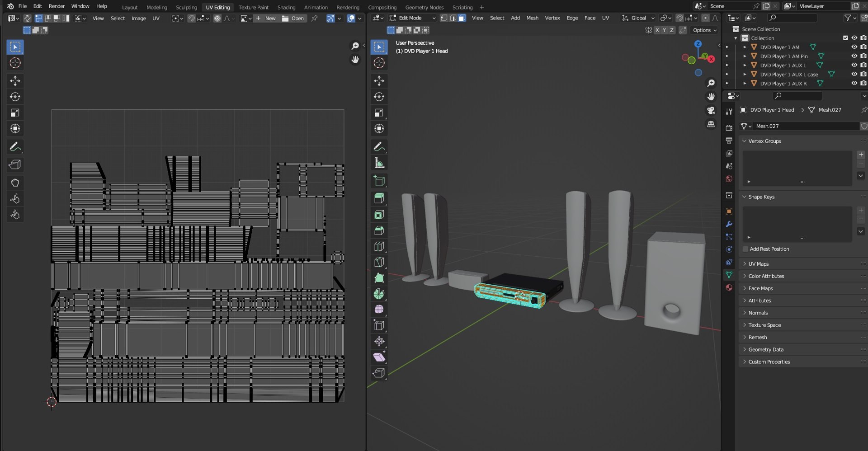Enable the Add Rest Position checkbox
Image resolution: width=868 pixels, height=451 pixels.
pyautogui.click(x=745, y=249)
